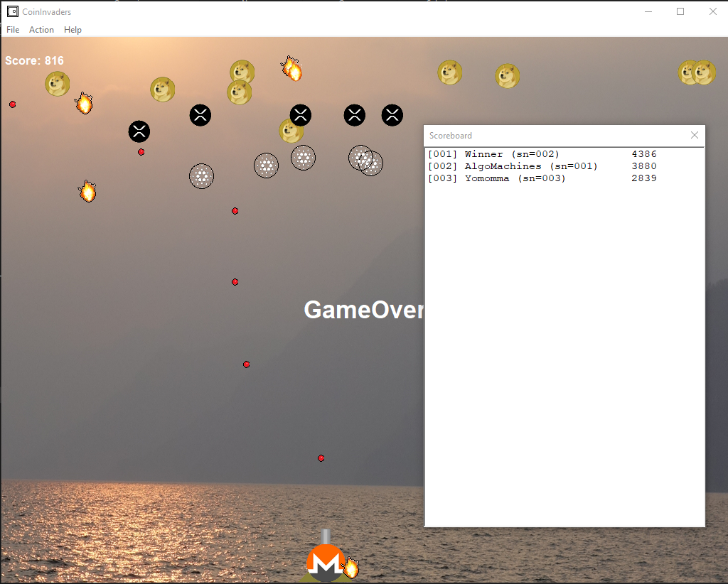The width and height of the screenshot is (728, 584).
Task: Maximize the CoinInvaders window
Action: (680, 11)
